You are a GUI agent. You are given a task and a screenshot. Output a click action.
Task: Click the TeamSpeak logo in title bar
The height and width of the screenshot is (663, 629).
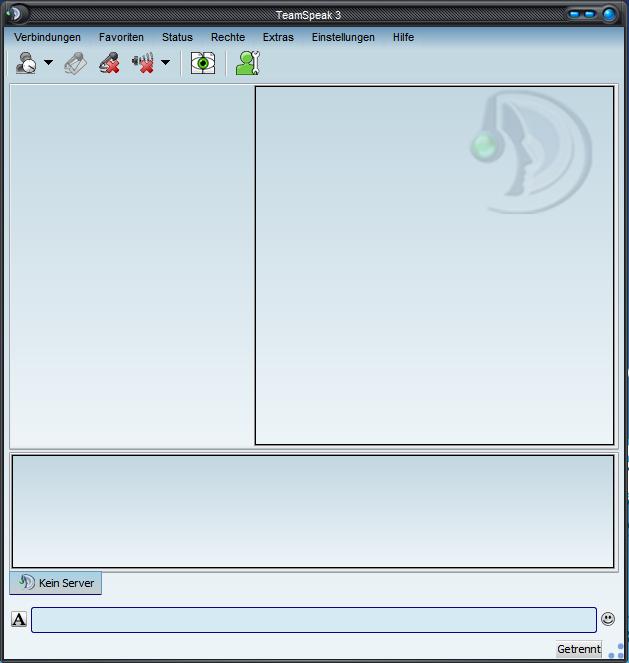[15, 14]
